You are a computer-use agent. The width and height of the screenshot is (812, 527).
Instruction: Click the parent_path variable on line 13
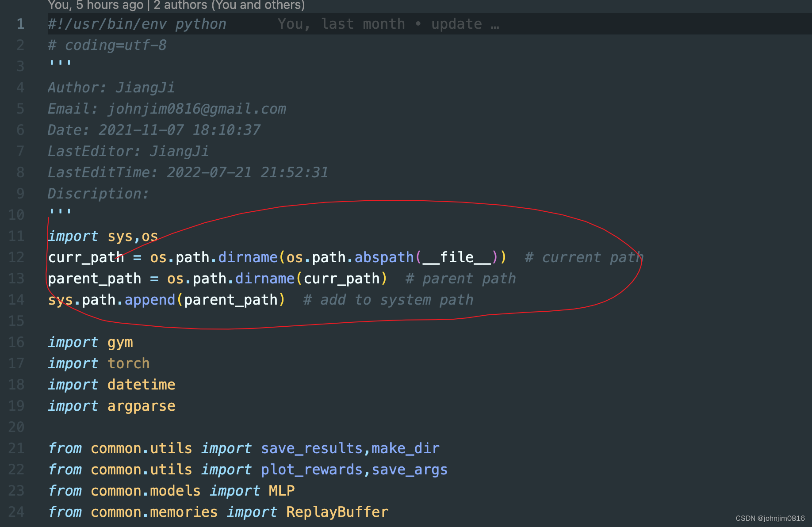94,279
